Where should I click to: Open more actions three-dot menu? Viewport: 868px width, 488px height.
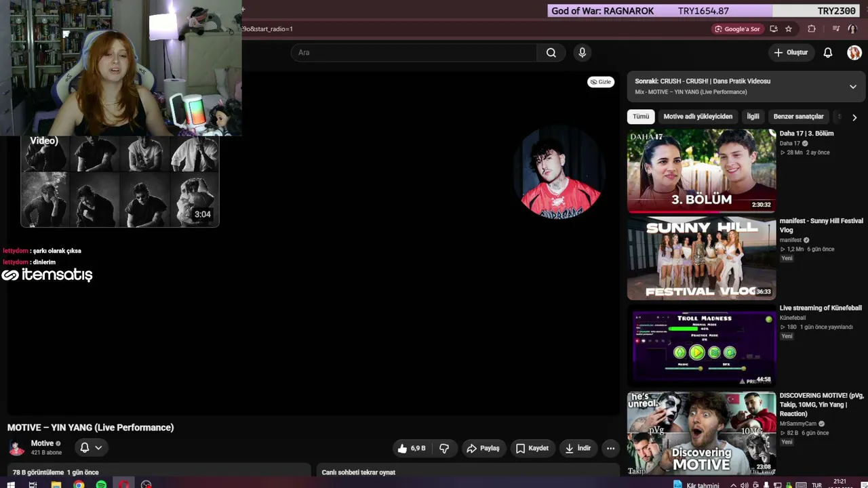click(610, 448)
